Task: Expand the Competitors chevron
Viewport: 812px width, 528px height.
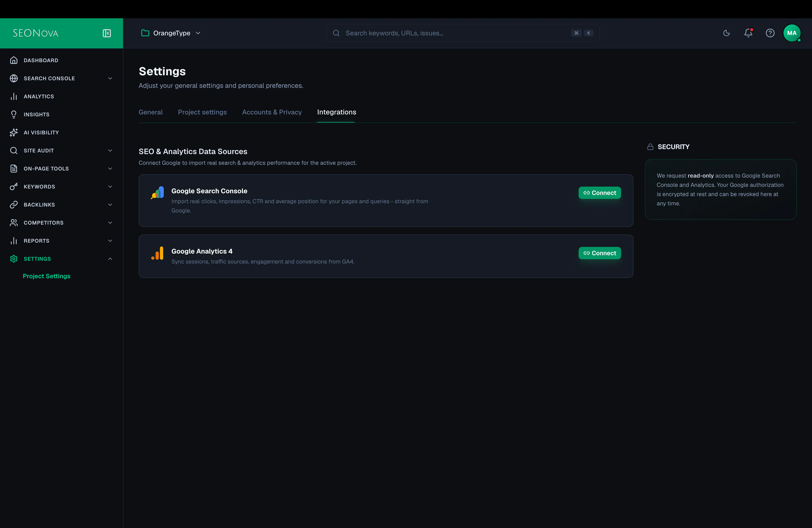Action: 110,223
